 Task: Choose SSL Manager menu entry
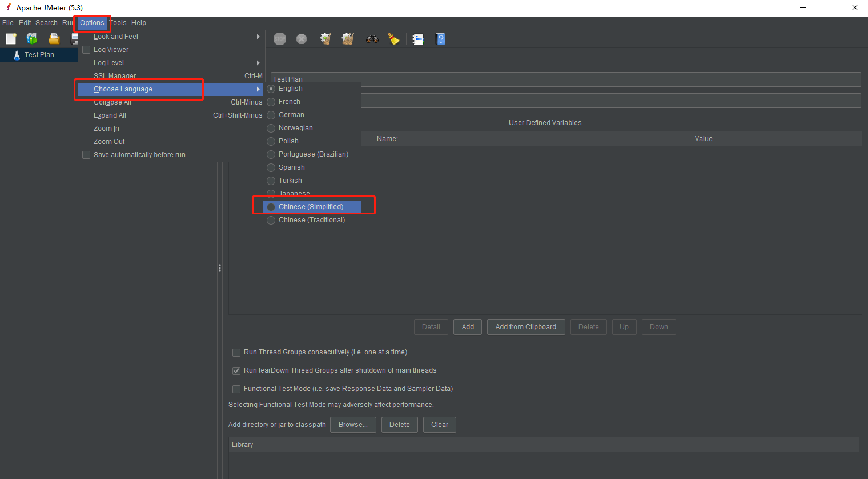(x=170, y=76)
